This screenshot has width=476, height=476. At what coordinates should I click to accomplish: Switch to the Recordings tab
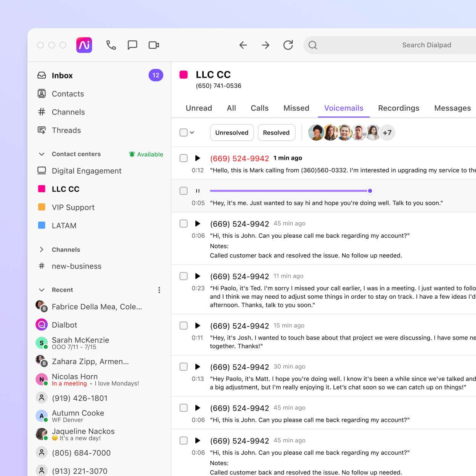(398, 108)
